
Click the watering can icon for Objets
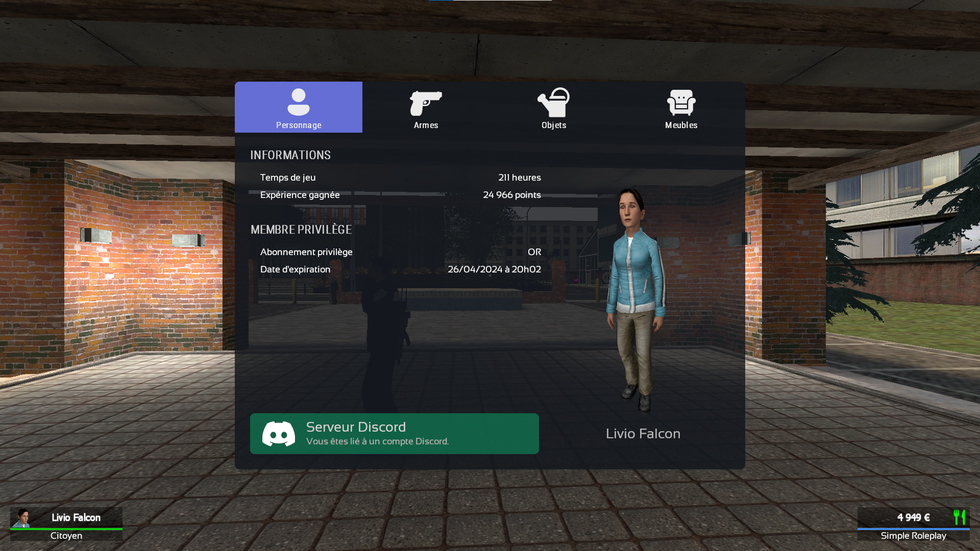click(x=554, y=102)
